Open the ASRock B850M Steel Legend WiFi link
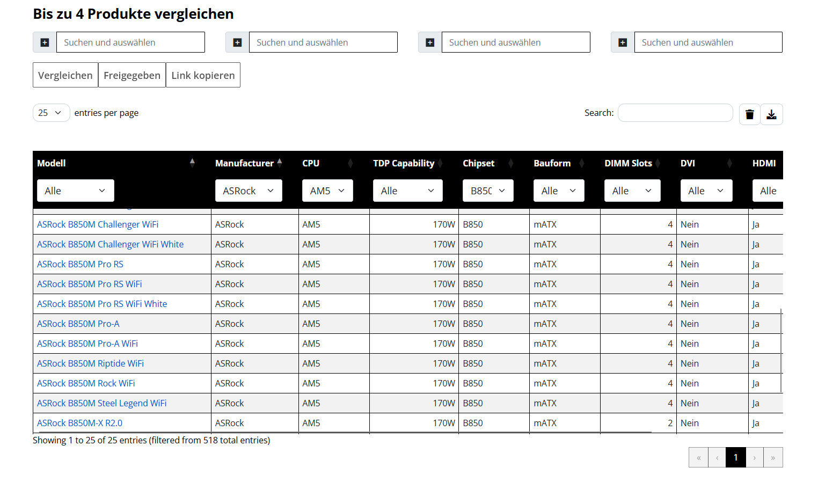Screen dimensions: 818x504 point(102,403)
